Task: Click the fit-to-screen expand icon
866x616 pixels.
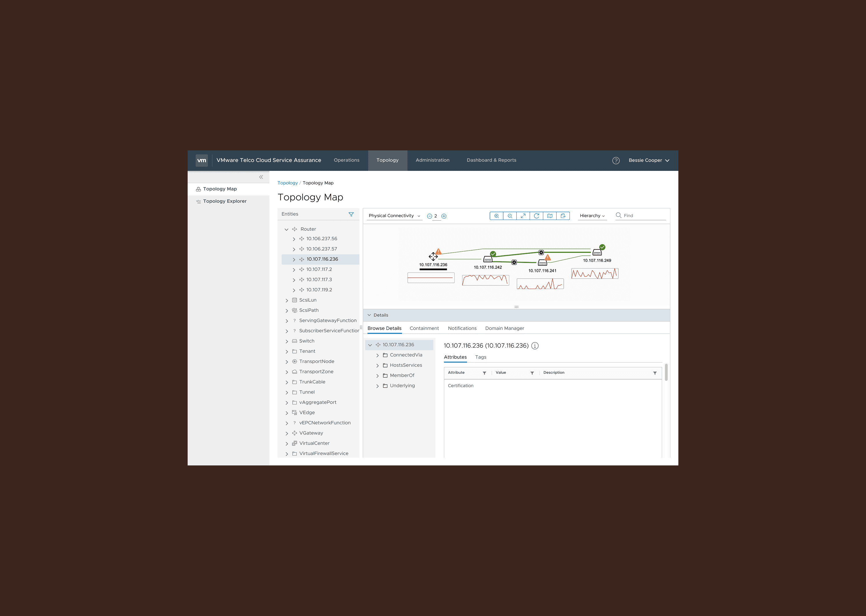Action: pyautogui.click(x=523, y=216)
